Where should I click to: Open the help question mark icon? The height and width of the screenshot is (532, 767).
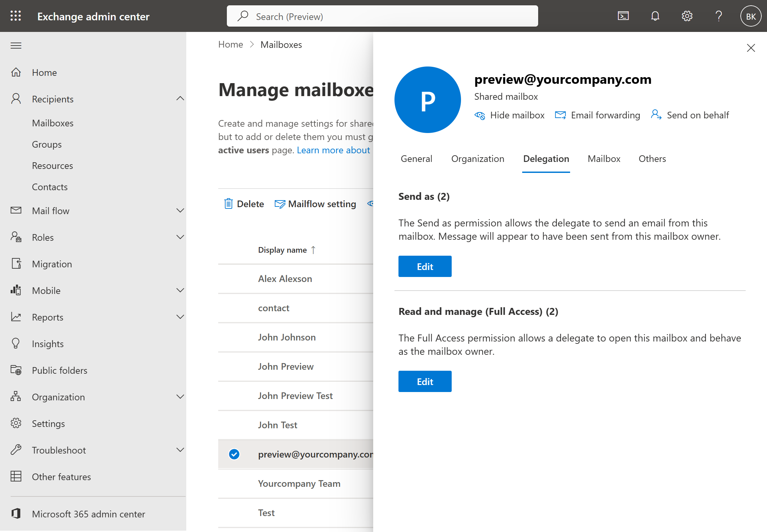coord(719,16)
